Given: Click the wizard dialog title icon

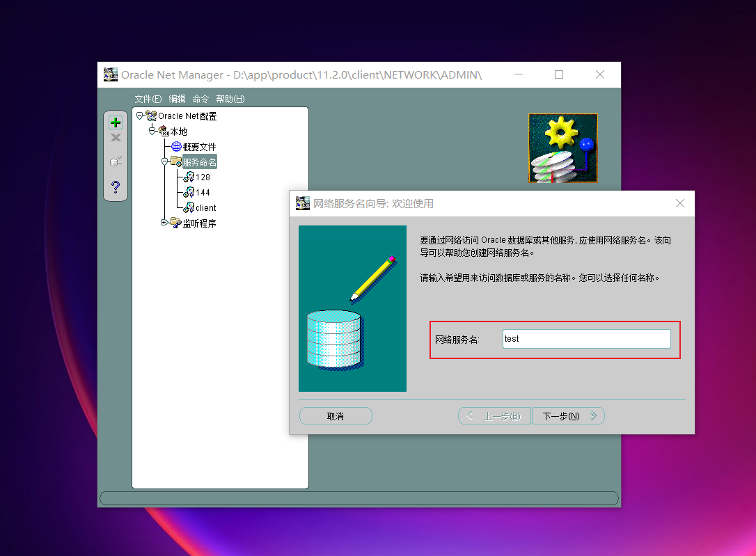Looking at the screenshot, I should (x=303, y=203).
